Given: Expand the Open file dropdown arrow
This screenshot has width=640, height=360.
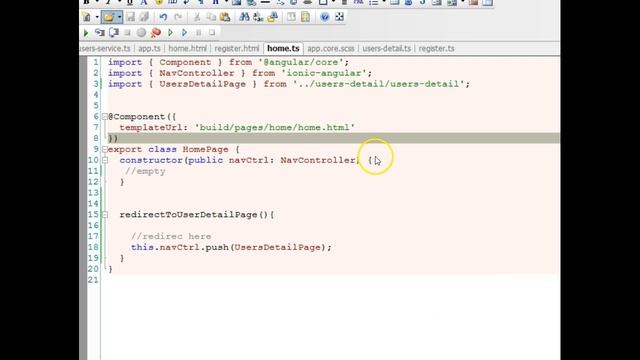Looking at the screenshot, I should click(x=119, y=17).
